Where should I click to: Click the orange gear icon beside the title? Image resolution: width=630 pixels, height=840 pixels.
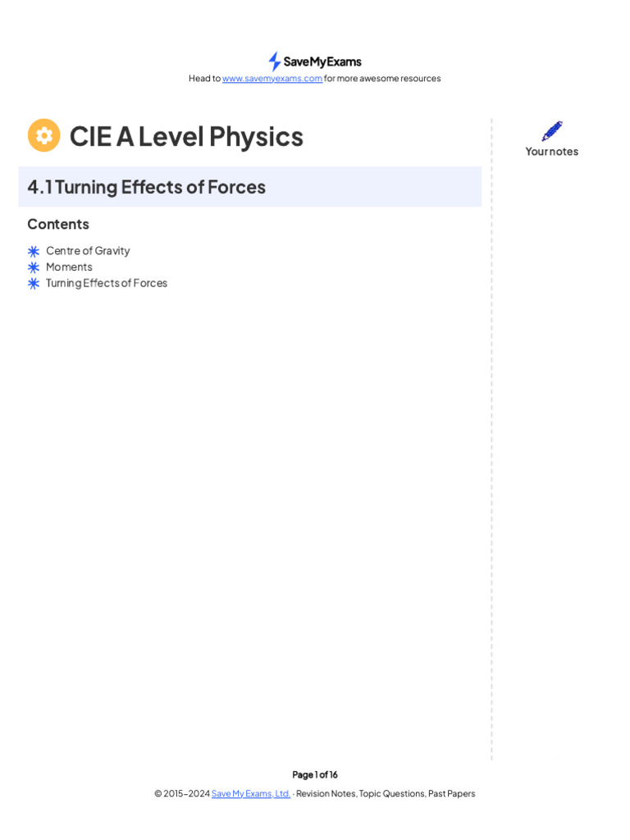tap(44, 135)
